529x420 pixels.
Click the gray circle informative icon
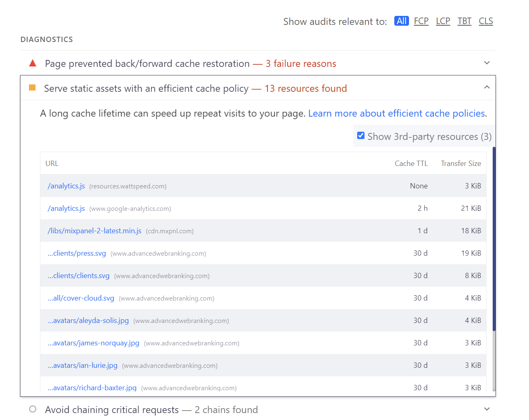pos(33,409)
